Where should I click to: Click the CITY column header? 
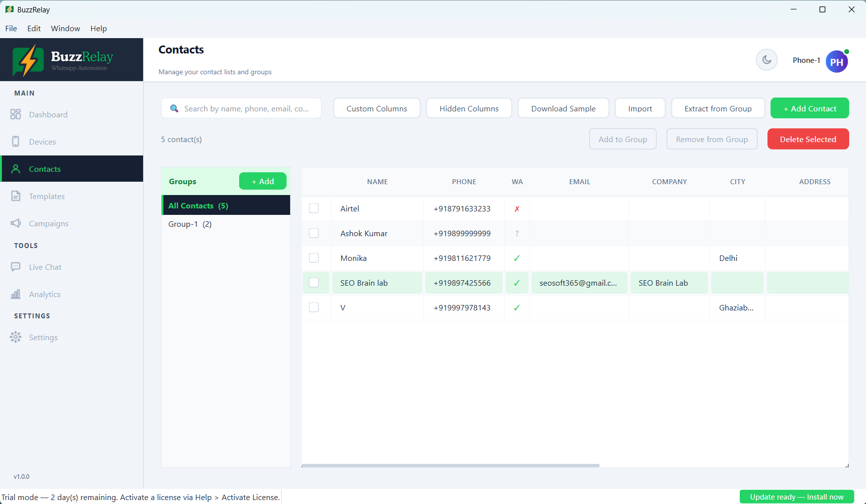(737, 182)
